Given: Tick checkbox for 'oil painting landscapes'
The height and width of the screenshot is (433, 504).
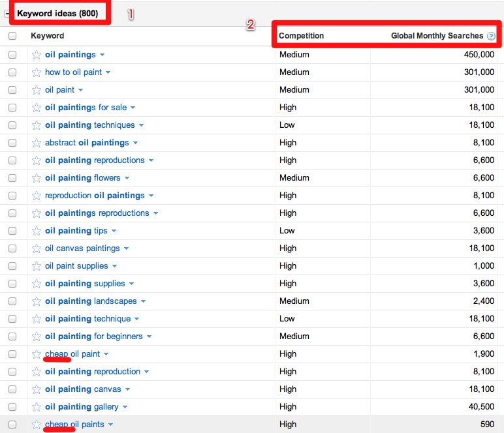Looking at the screenshot, I should point(12,301).
